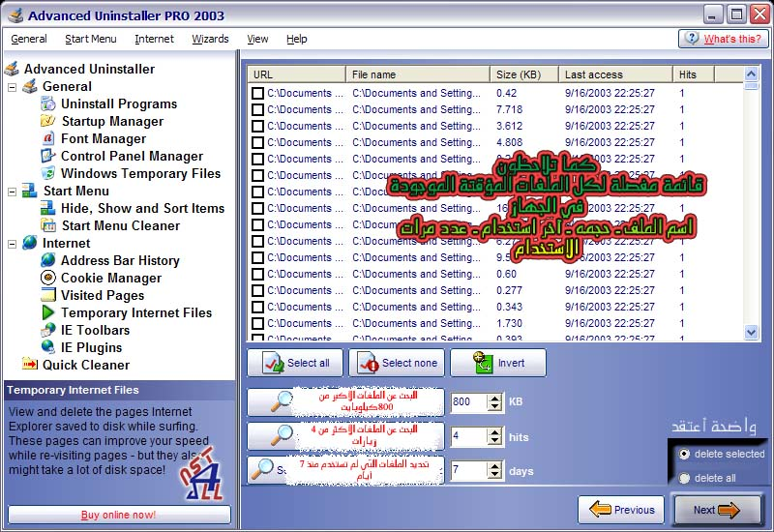Open Font Manager icon
This screenshot has width=774, height=532.
47,138
